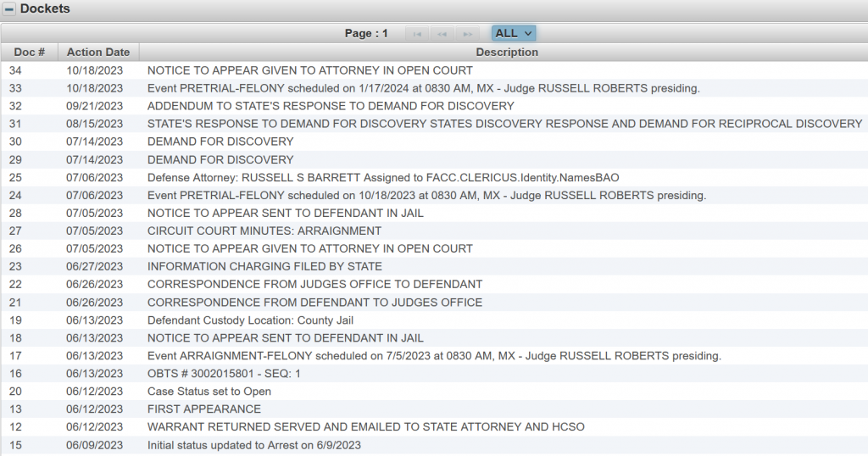Select Correspondence from Defendant to Judges Office

(314, 302)
